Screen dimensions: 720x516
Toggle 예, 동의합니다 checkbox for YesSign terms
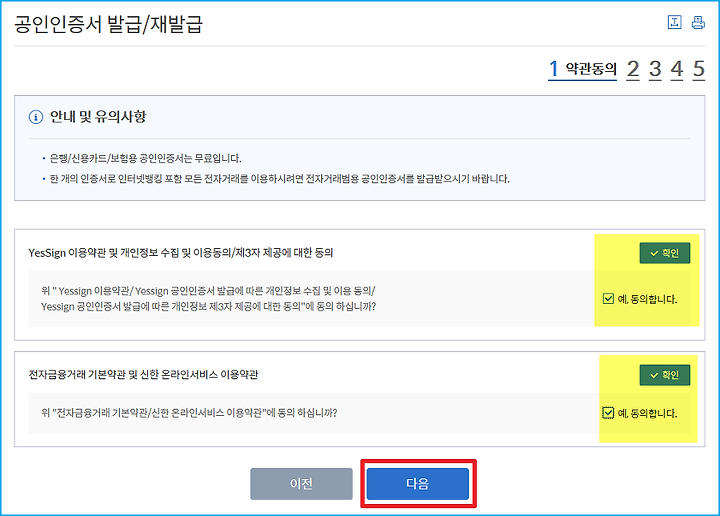(x=608, y=299)
